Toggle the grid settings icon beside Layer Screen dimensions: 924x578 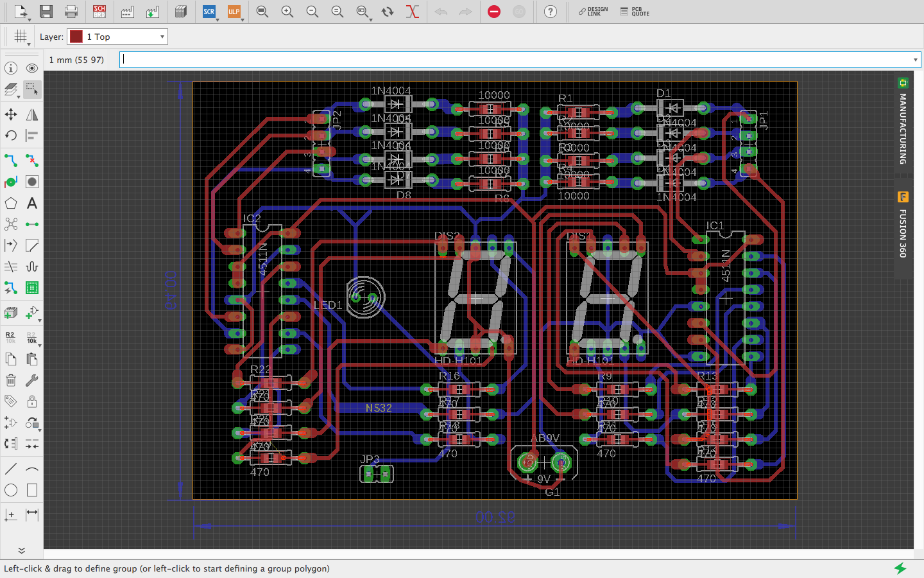(x=20, y=36)
